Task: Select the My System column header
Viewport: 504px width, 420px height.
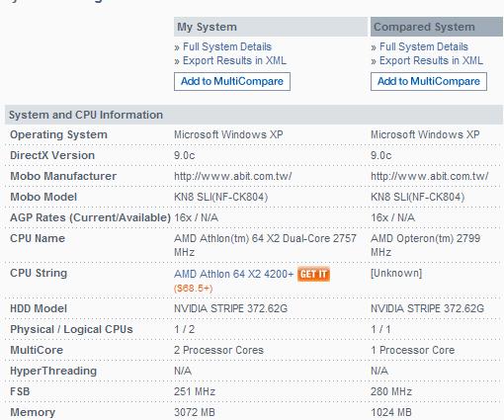Action: (x=271, y=27)
